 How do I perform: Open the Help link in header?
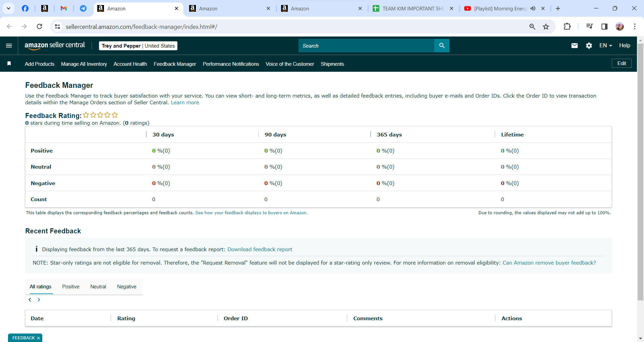click(x=625, y=46)
